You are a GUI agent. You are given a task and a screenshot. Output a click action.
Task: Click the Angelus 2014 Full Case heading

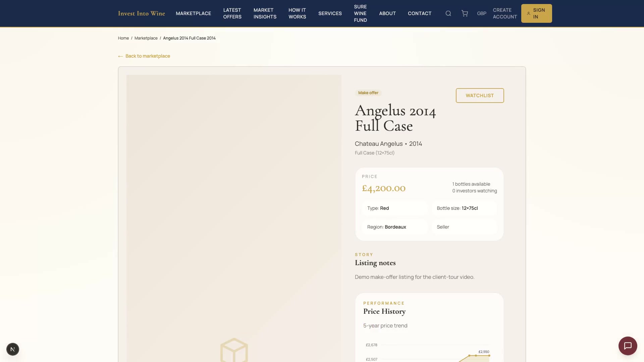click(395, 118)
